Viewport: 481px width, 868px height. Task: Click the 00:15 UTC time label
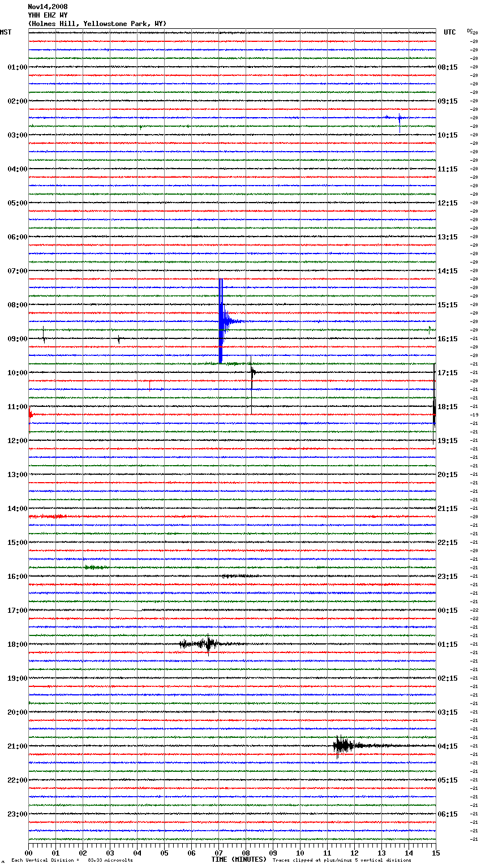tap(448, 611)
